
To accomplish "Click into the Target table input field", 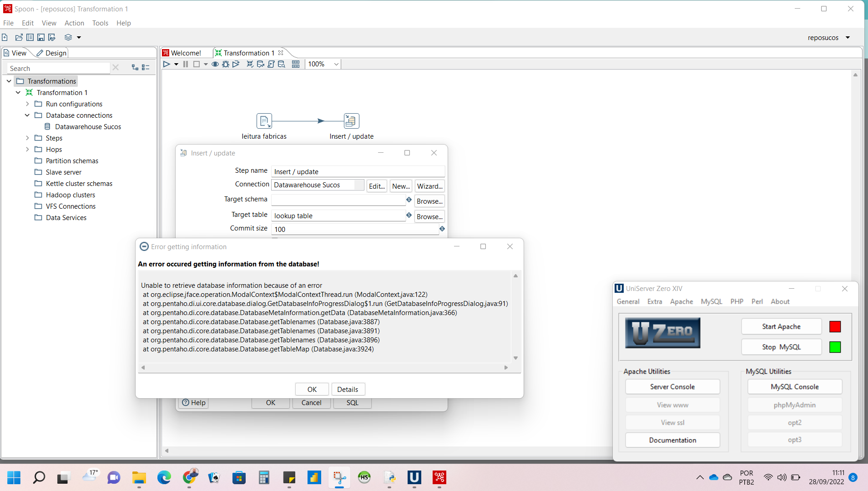I will click(x=338, y=215).
